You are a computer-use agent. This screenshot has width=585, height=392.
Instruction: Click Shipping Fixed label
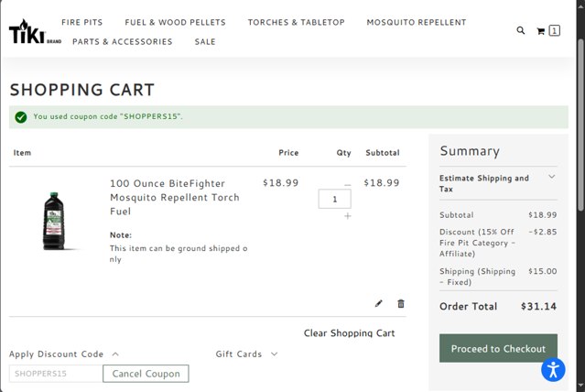(x=477, y=277)
